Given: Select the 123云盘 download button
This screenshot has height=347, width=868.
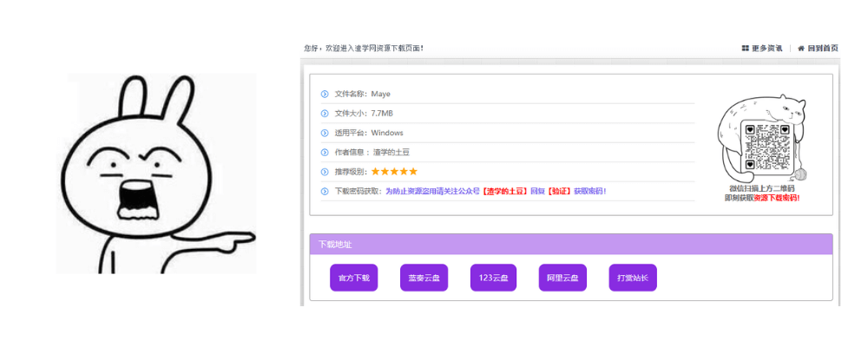Looking at the screenshot, I should point(493,278).
